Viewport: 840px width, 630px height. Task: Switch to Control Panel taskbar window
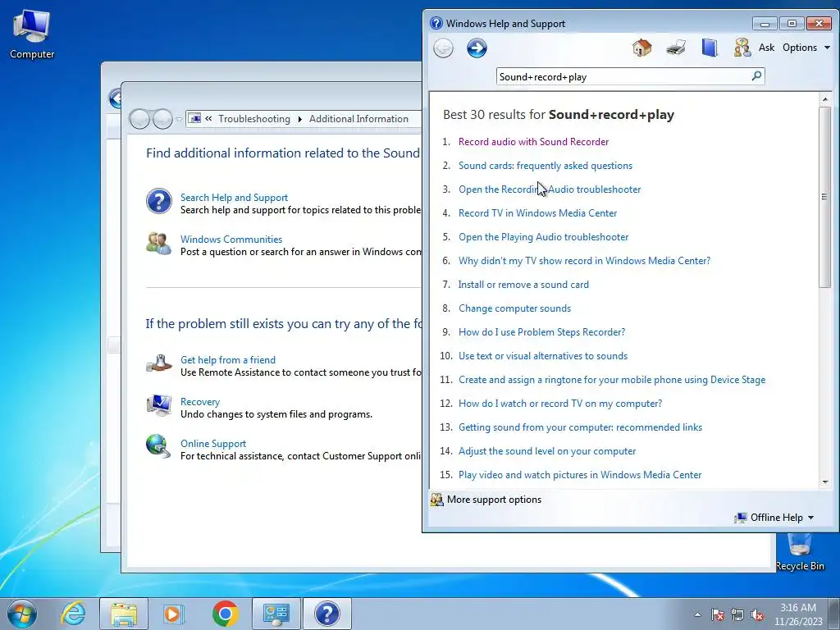click(276, 614)
